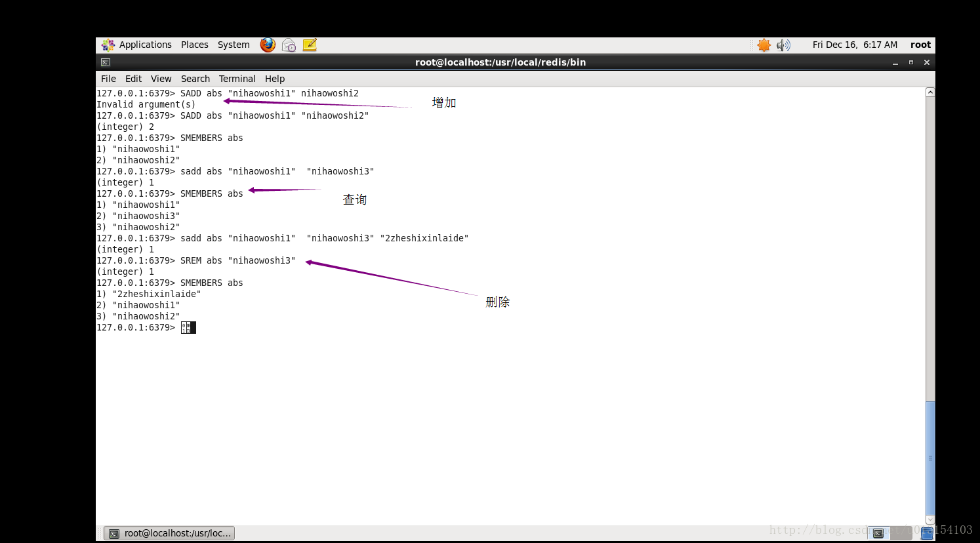Viewport: 980px width, 543px height.
Task: Click the "Invalid argument(s)" error line
Action: [x=146, y=104]
